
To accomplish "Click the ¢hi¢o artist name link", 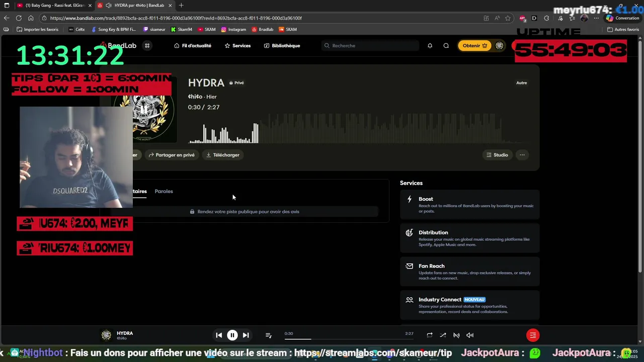I will (195, 97).
